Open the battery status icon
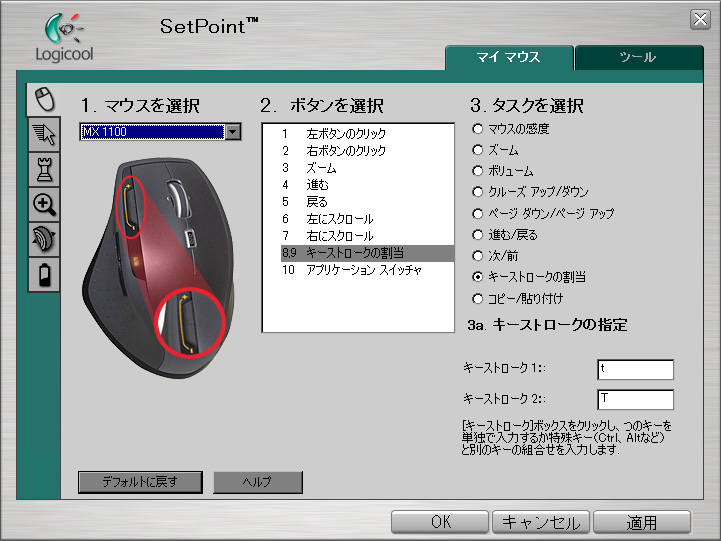 [x=44, y=274]
